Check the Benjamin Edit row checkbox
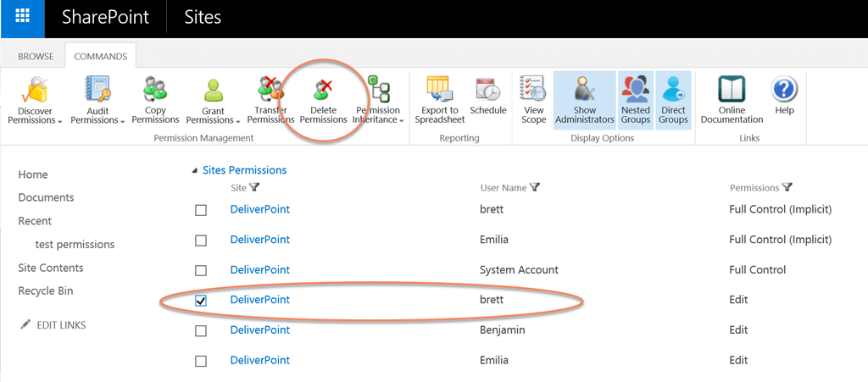This screenshot has height=382, width=868. pos(201,330)
